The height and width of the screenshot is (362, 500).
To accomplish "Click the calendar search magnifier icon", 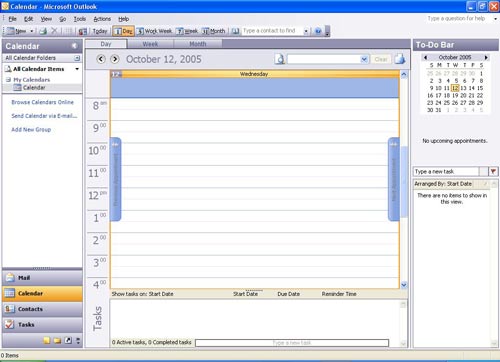I will pos(280,59).
